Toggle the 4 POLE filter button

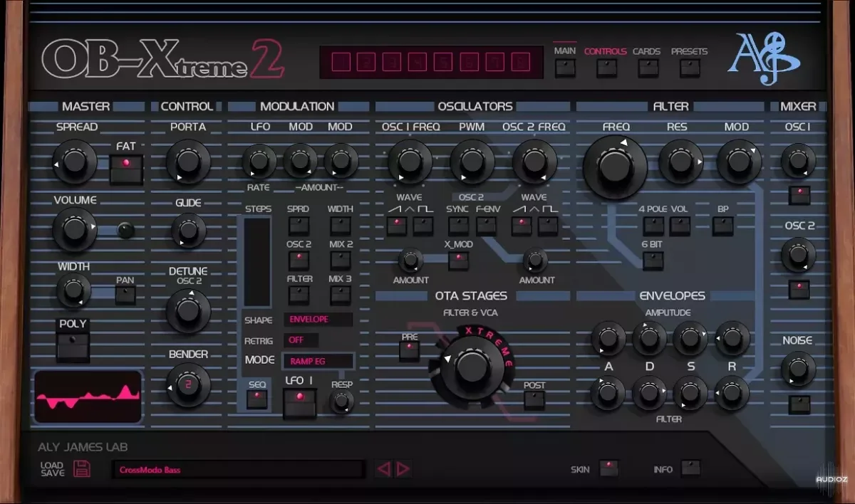pos(653,226)
